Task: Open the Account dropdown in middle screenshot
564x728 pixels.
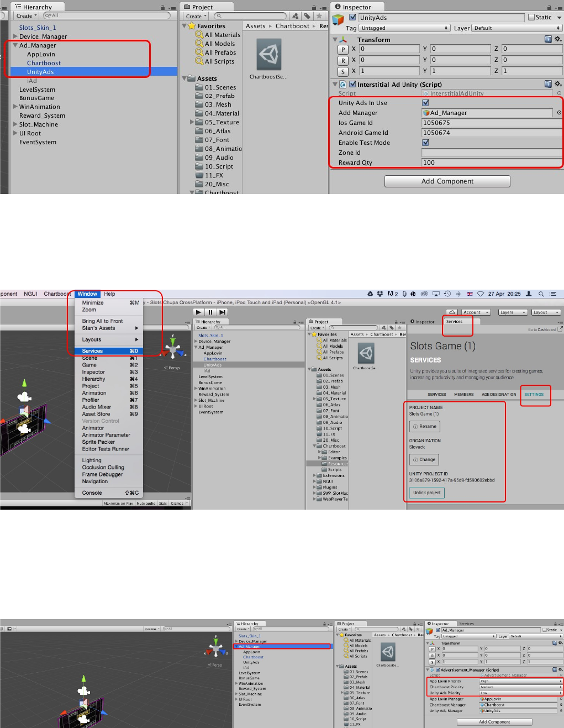Action: coord(476,312)
